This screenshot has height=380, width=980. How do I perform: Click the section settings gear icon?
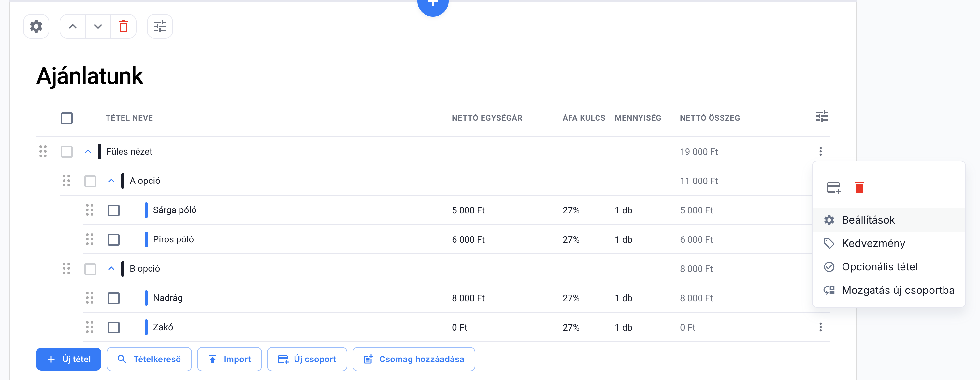coord(36,27)
